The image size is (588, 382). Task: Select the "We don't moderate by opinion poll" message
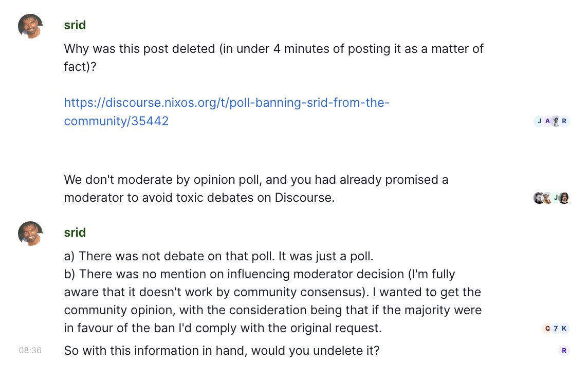pos(256,188)
